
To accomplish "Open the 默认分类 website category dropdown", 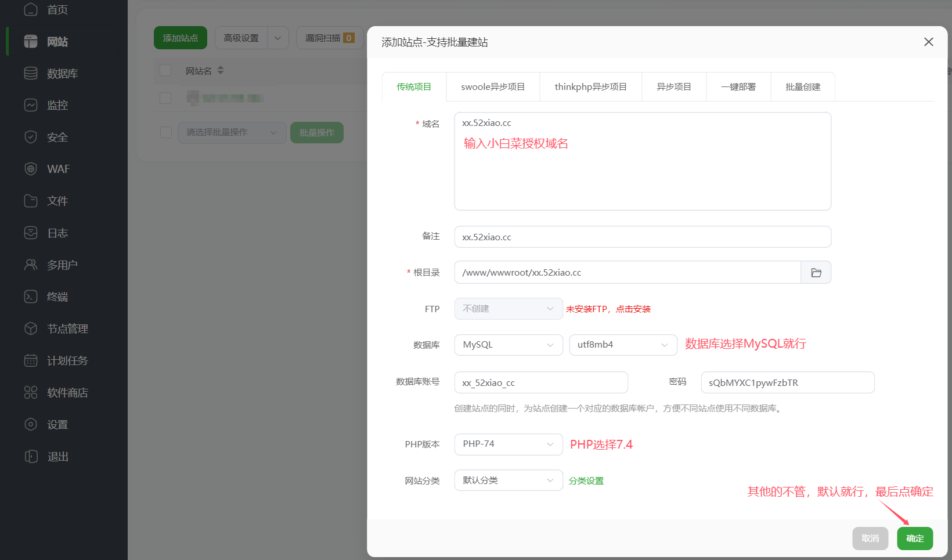I will pos(508,480).
